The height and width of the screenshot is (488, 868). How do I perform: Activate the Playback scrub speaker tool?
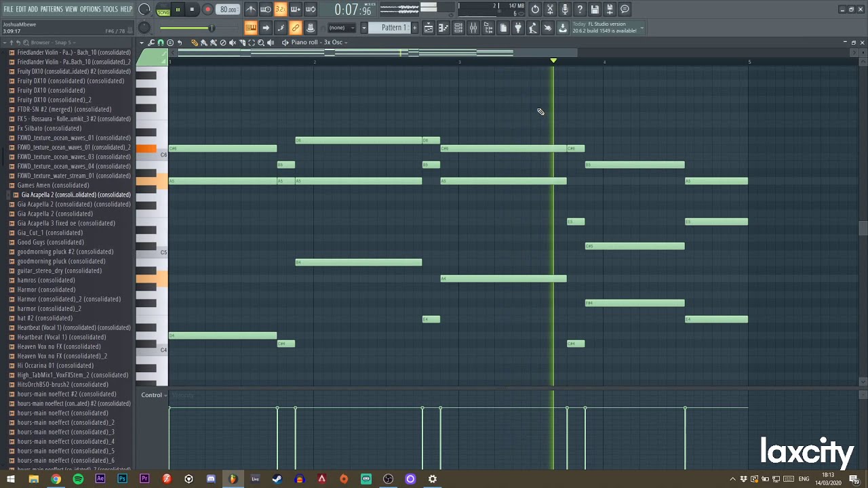point(271,42)
